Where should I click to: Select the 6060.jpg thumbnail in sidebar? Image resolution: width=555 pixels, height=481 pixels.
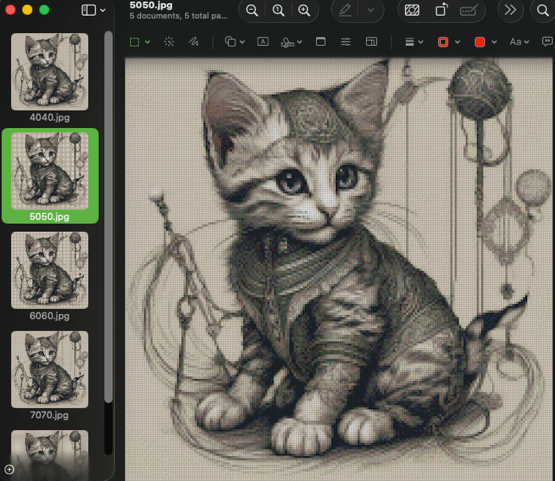point(50,276)
